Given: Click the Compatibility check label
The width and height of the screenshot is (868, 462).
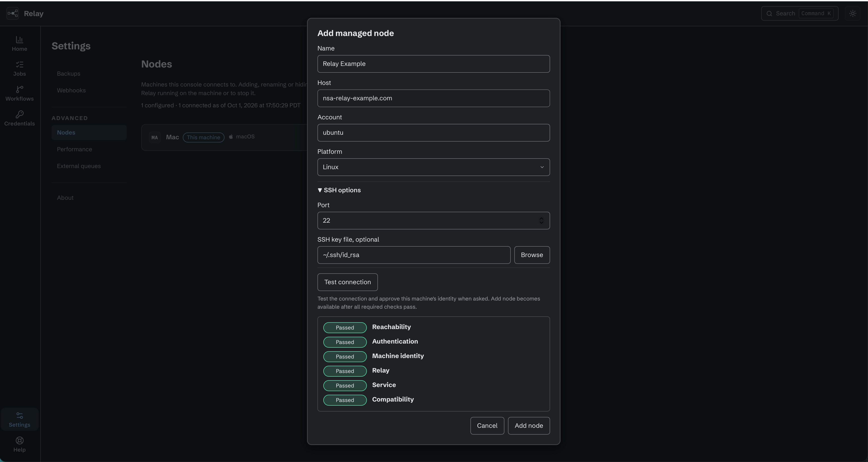Looking at the screenshot, I should tap(393, 400).
